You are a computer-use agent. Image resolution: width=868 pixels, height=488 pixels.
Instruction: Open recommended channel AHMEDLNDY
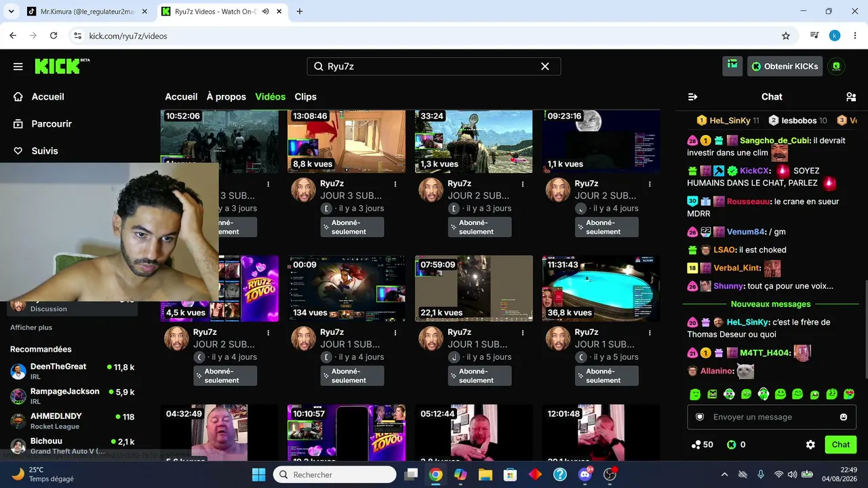(x=73, y=421)
